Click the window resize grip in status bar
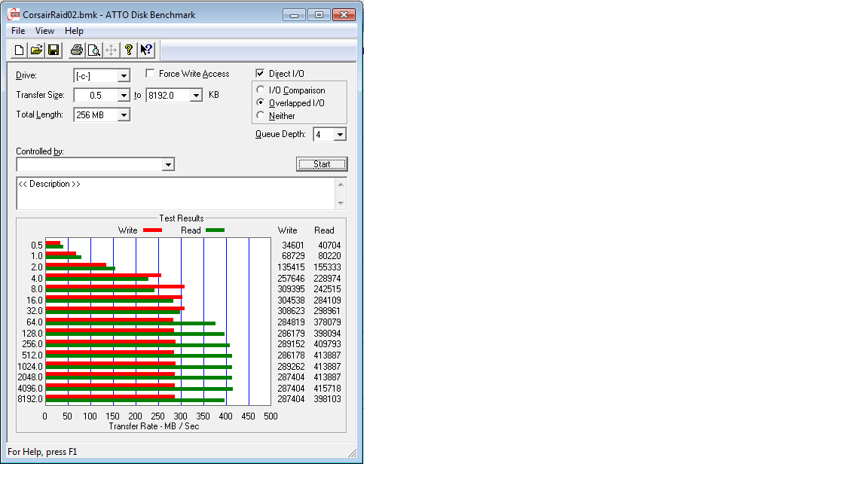Screen dimensions: 868x488 [353, 453]
